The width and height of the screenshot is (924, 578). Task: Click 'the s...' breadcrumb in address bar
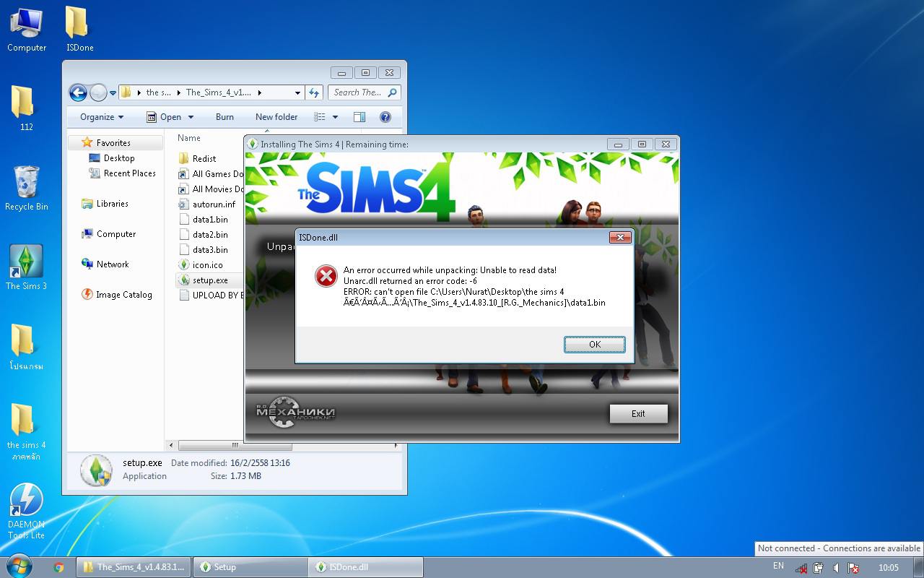pyautogui.click(x=158, y=92)
